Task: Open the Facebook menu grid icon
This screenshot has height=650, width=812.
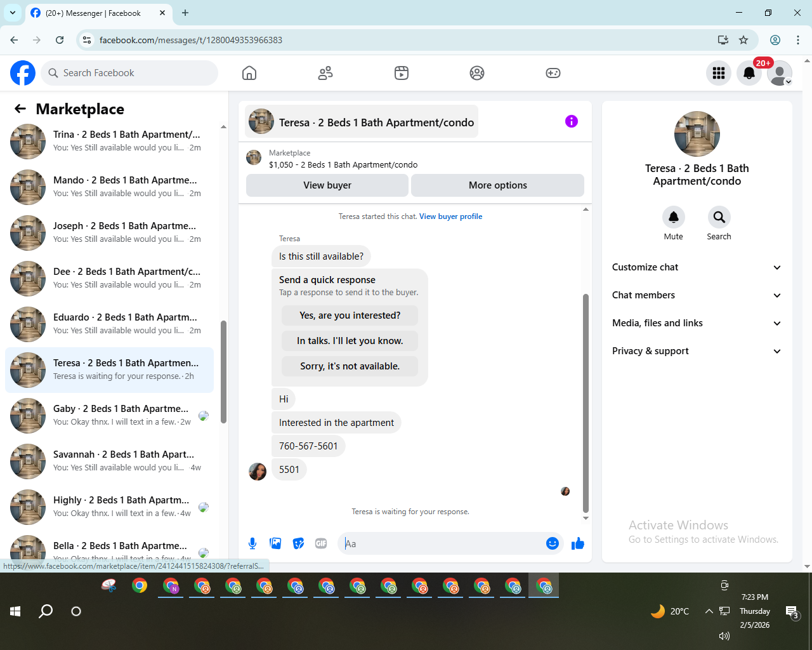Action: click(719, 73)
